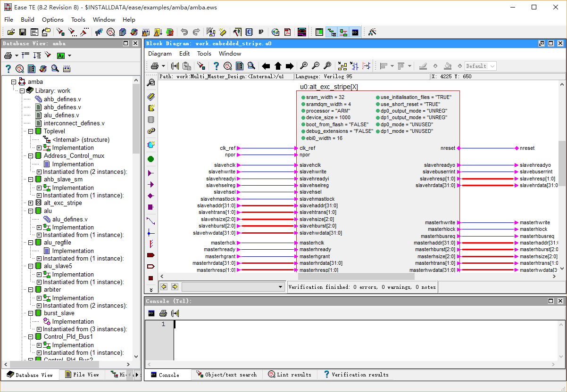Image resolution: width=567 pixels, height=392 pixels.
Task: Expand more palette tools with the chevron
Action: tap(151, 289)
